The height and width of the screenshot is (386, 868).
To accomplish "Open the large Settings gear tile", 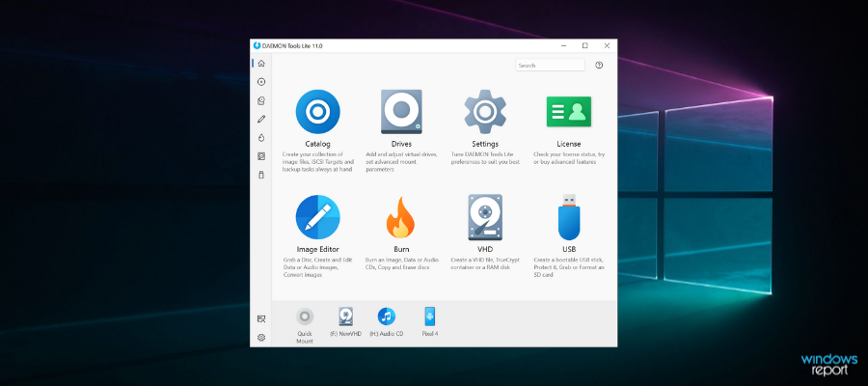I will 485,112.
